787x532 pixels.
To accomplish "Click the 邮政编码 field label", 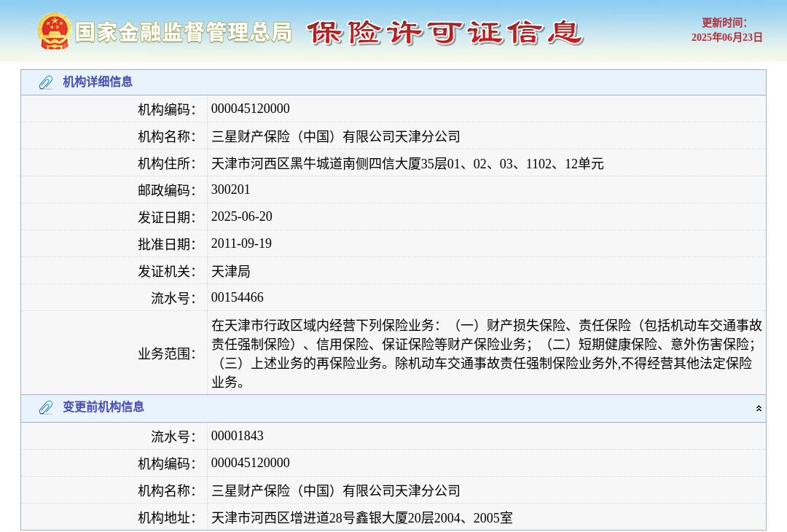I will pyautogui.click(x=167, y=190).
